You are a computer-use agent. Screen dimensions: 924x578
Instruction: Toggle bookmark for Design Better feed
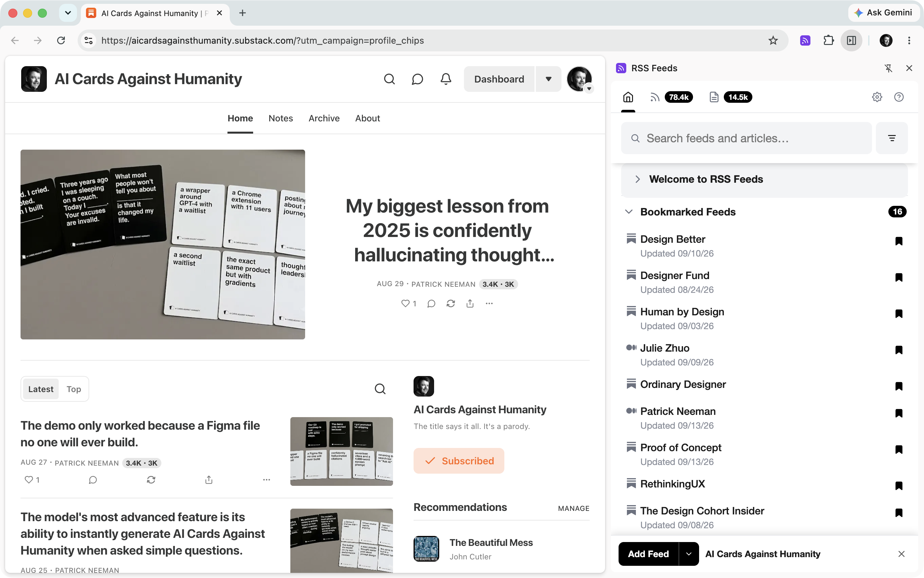click(x=899, y=241)
